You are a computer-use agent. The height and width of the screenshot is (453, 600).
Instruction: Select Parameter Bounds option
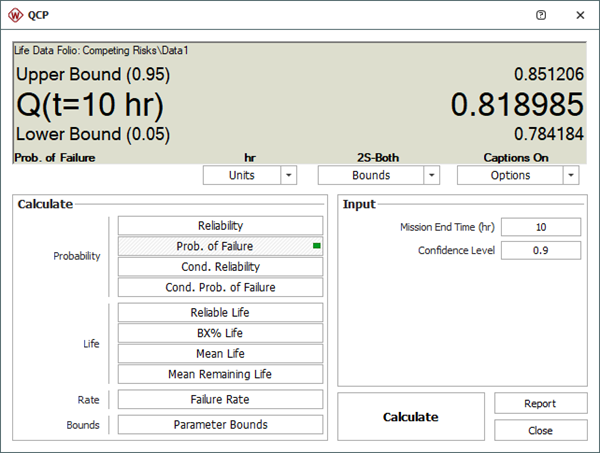click(x=220, y=424)
